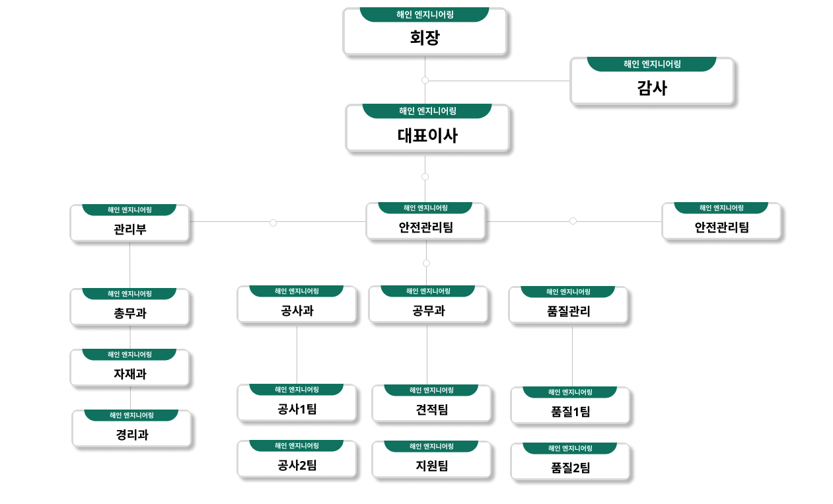Select the 총무과 box
The width and height of the screenshot is (833, 504).
129,307
